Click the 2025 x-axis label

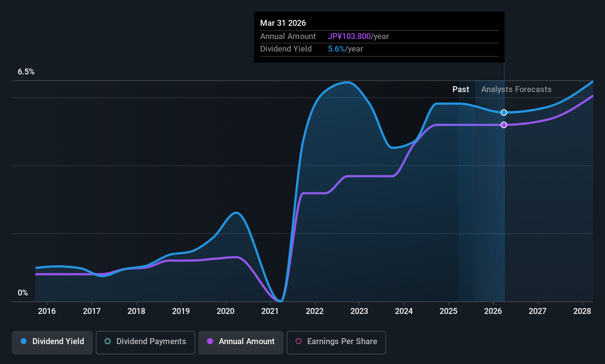tap(448, 311)
